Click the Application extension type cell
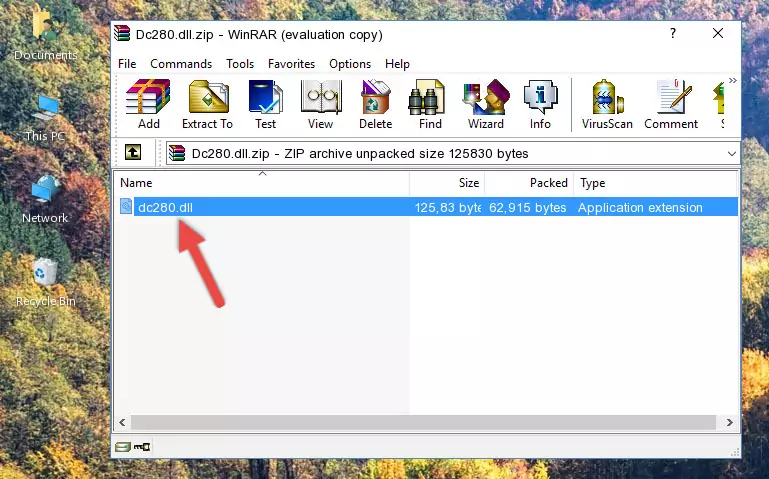 (x=640, y=207)
